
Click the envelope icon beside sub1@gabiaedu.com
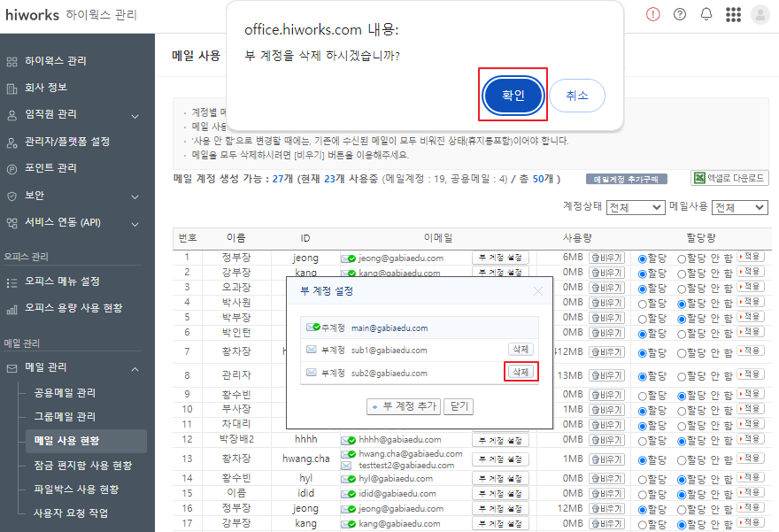(312, 350)
